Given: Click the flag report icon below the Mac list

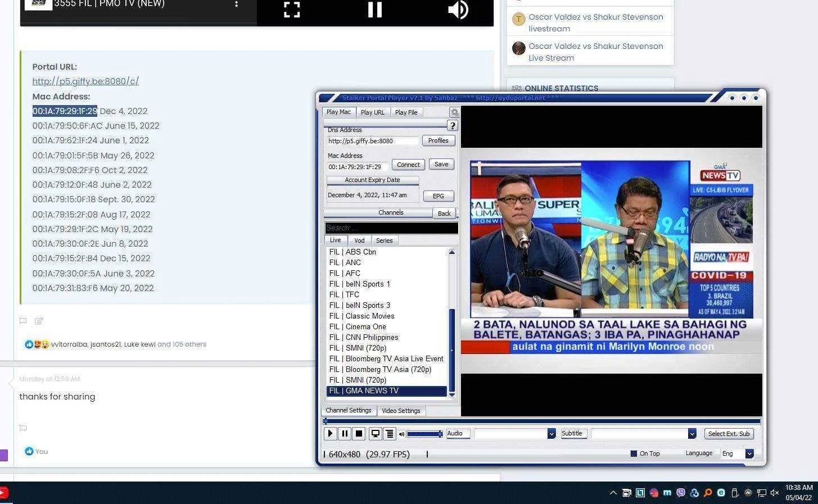Looking at the screenshot, I should tap(23, 321).
